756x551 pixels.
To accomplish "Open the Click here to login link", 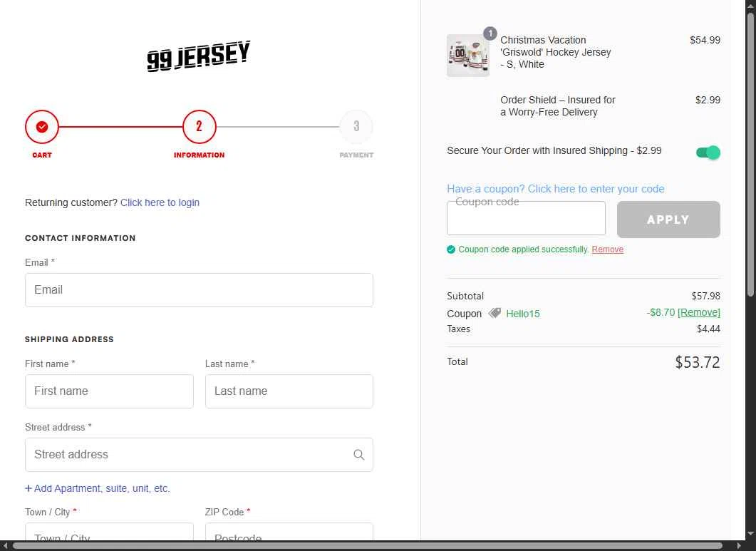I will click(160, 202).
